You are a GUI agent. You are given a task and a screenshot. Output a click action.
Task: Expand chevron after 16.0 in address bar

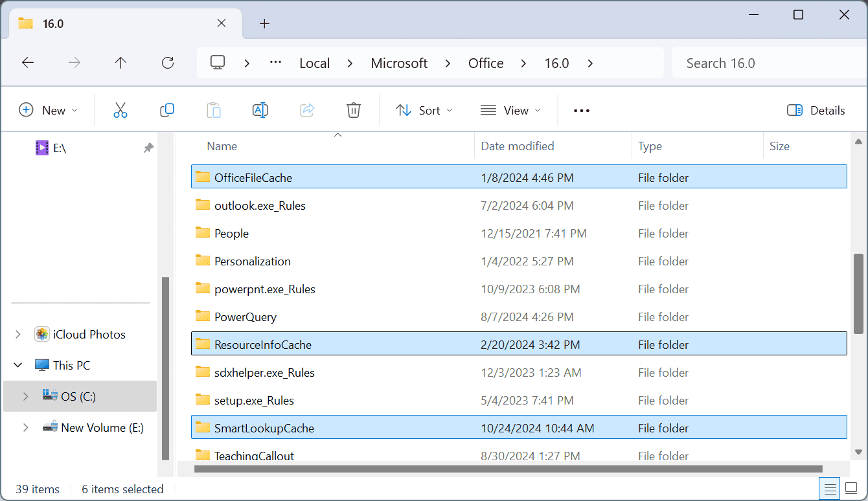(x=590, y=63)
